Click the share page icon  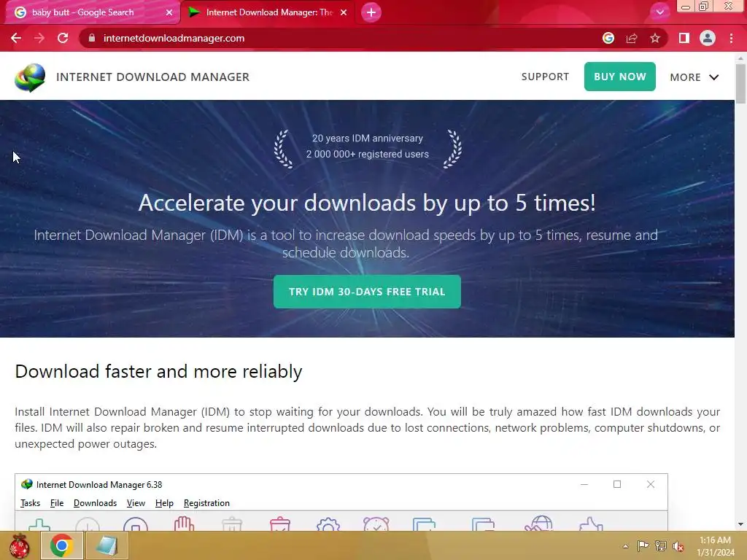coord(632,38)
